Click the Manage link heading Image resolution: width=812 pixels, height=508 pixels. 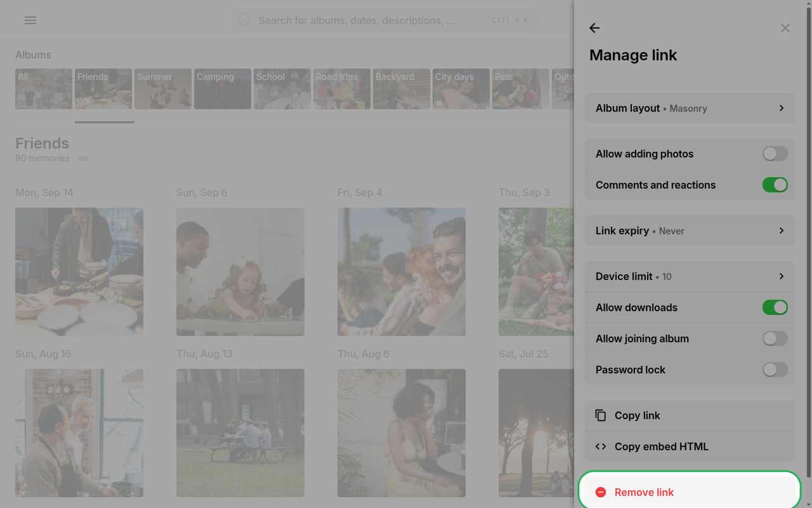click(x=633, y=55)
